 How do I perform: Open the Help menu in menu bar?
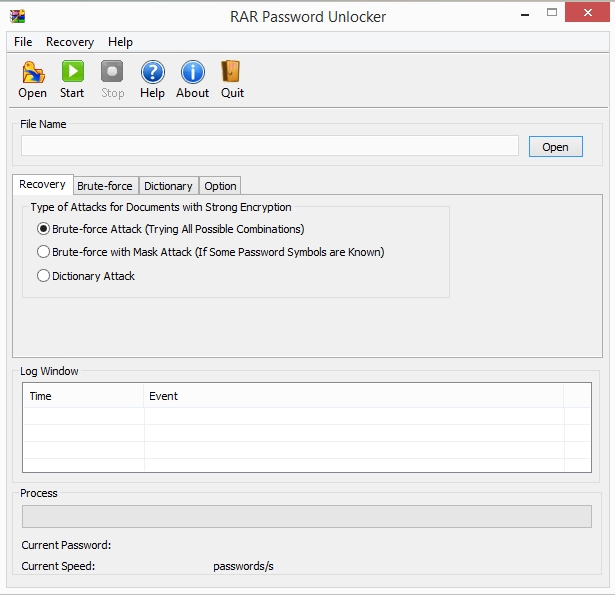click(x=120, y=42)
